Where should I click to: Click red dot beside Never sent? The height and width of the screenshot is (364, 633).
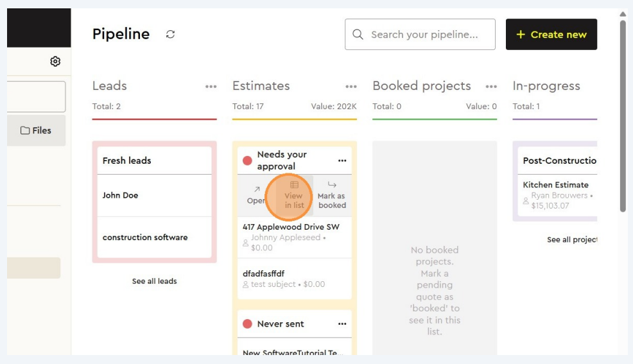[247, 324]
